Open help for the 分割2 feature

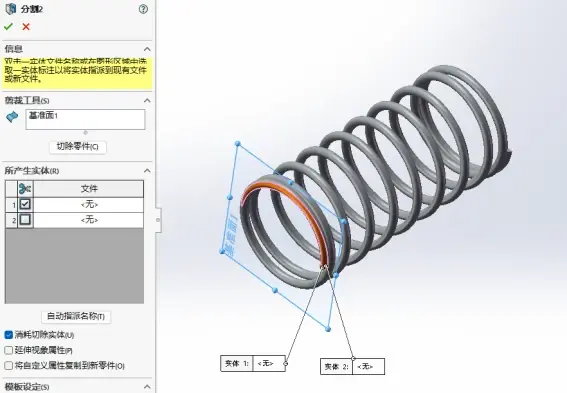(143, 9)
